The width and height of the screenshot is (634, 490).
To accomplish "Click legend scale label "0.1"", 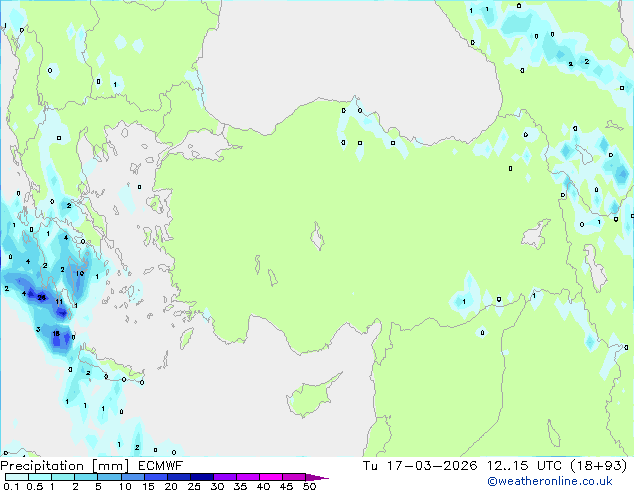I will pyautogui.click(x=11, y=486).
